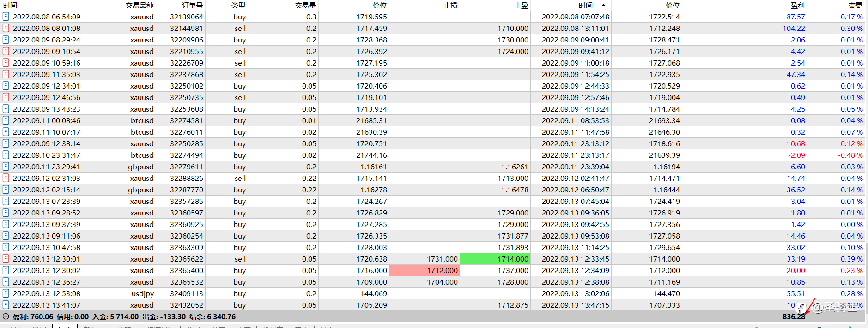868x328 pixels.
Task: Click the icon for usdjpy order 32409113
Action: 6,293
